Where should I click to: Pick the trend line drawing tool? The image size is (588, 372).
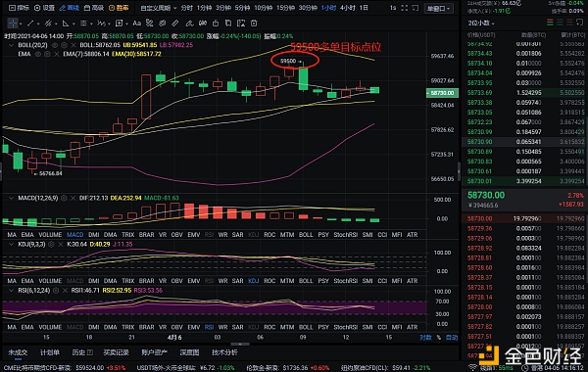[x=30, y=23]
